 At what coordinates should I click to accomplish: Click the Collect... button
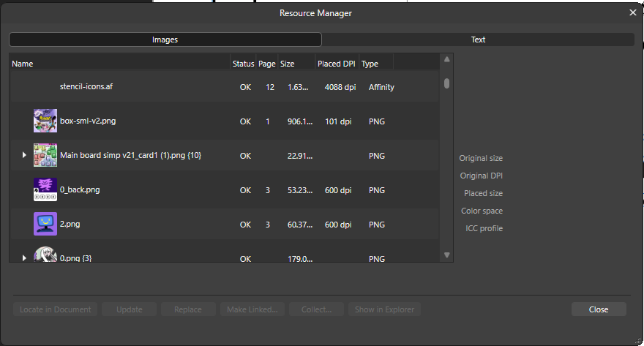pyautogui.click(x=316, y=309)
